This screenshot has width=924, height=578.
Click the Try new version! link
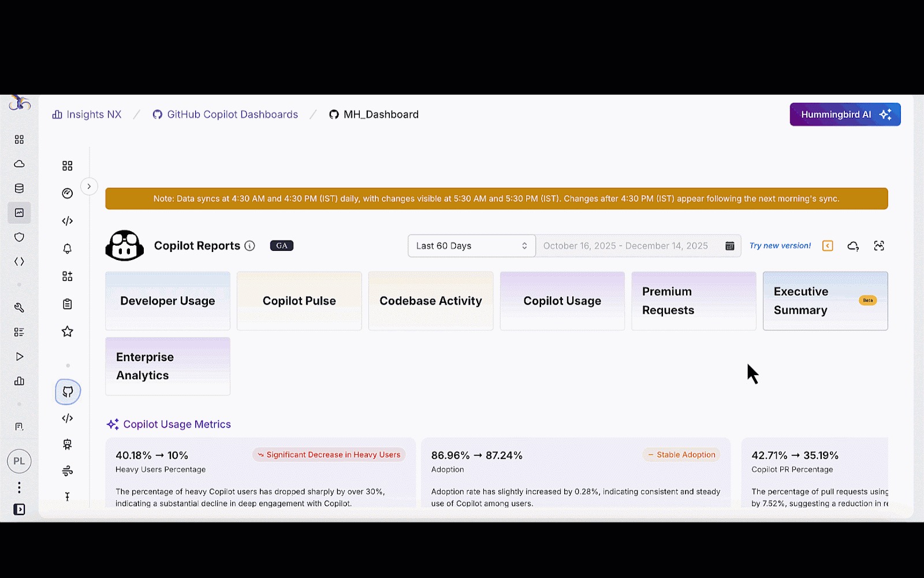tap(780, 246)
